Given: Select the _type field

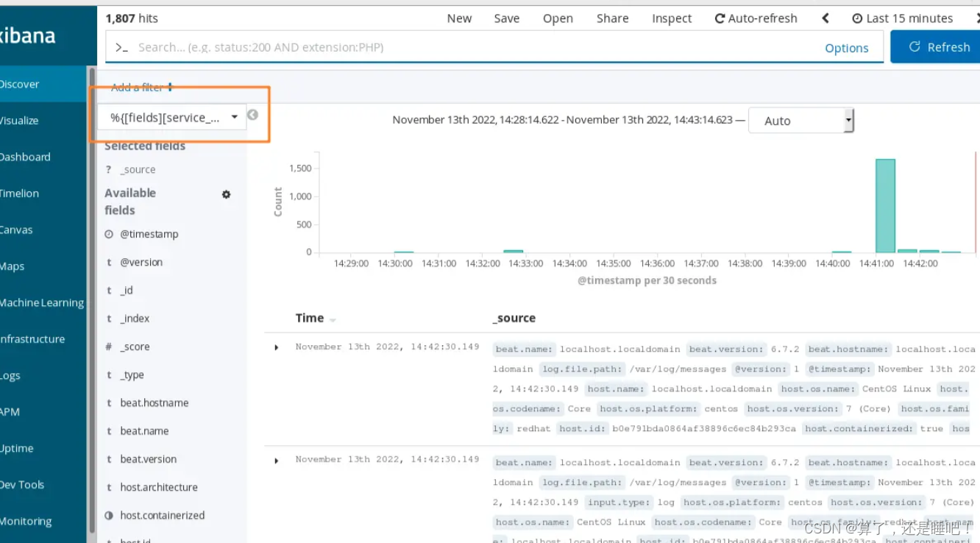Looking at the screenshot, I should click(132, 375).
